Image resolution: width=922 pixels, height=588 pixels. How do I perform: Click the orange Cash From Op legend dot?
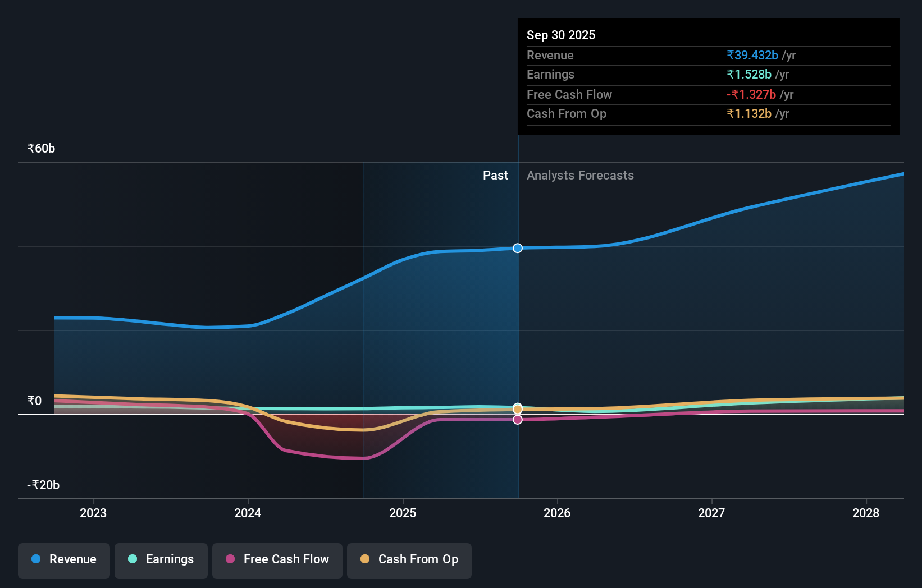coord(366,559)
